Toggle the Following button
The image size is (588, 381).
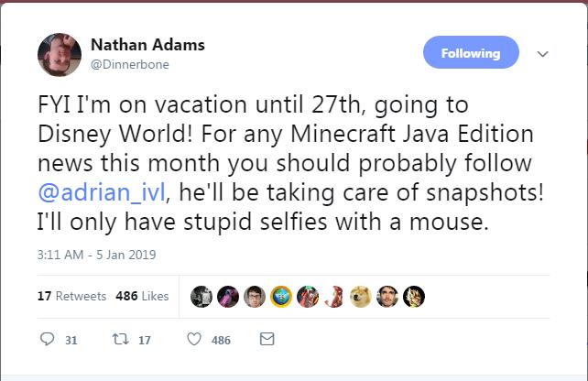point(471,53)
